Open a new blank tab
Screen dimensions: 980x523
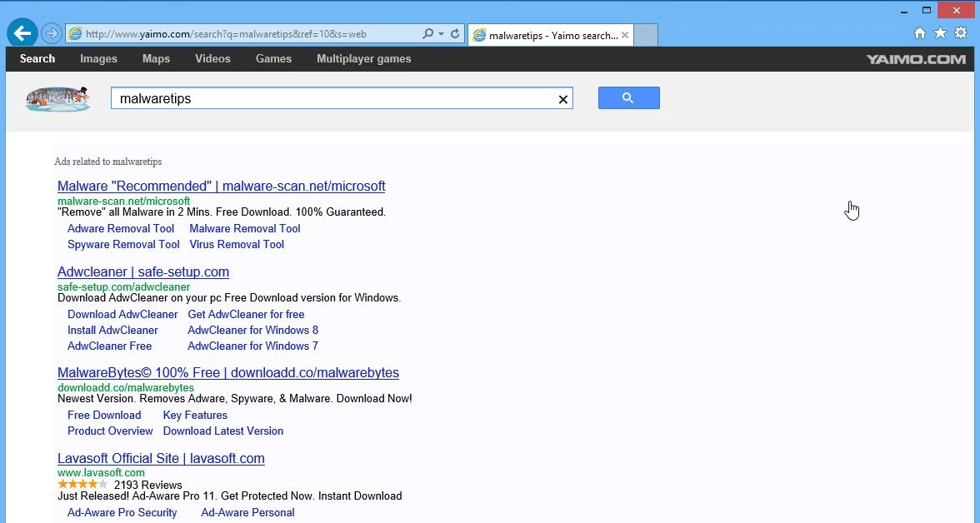click(646, 35)
